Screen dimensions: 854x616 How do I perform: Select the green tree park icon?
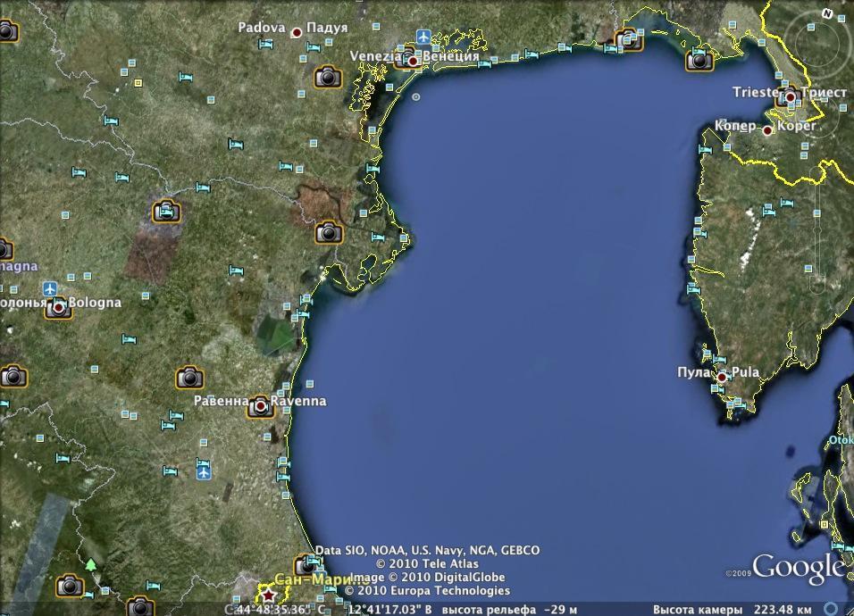pyautogui.click(x=90, y=565)
